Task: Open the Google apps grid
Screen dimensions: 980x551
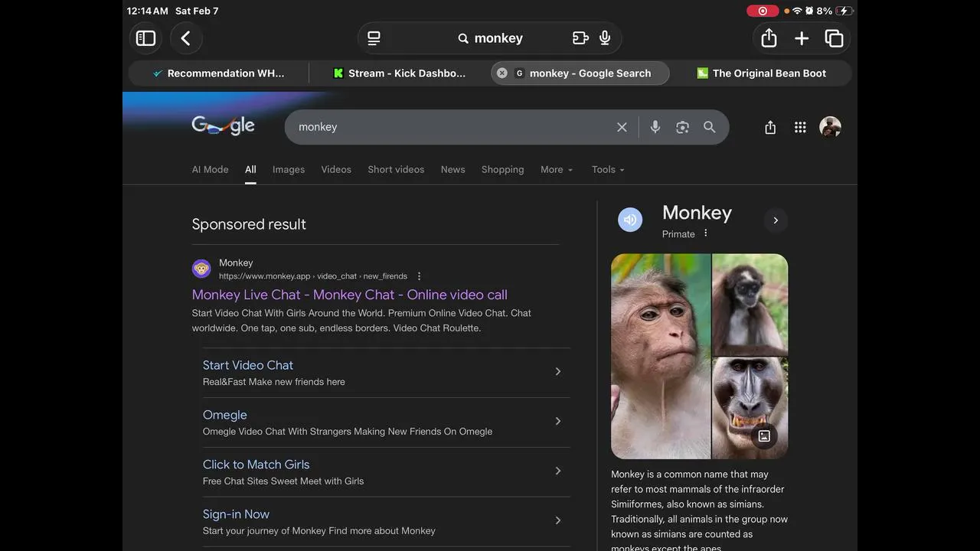Action: 800,128
